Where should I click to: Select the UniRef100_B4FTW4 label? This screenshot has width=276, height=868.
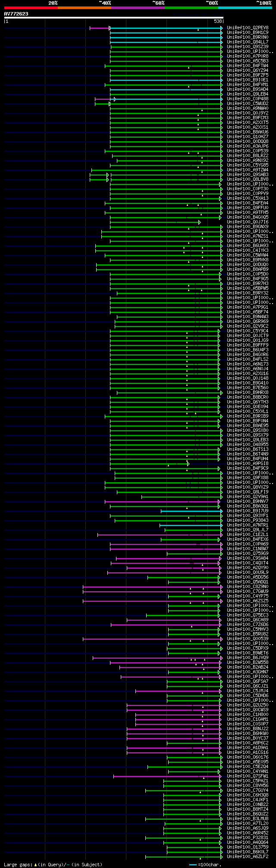pyautogui.click(x=248, y=65)
